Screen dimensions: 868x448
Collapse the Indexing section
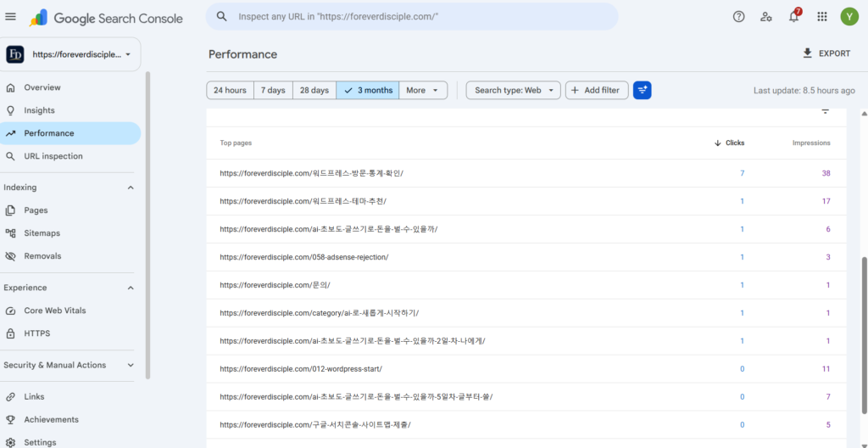(131, 188)
